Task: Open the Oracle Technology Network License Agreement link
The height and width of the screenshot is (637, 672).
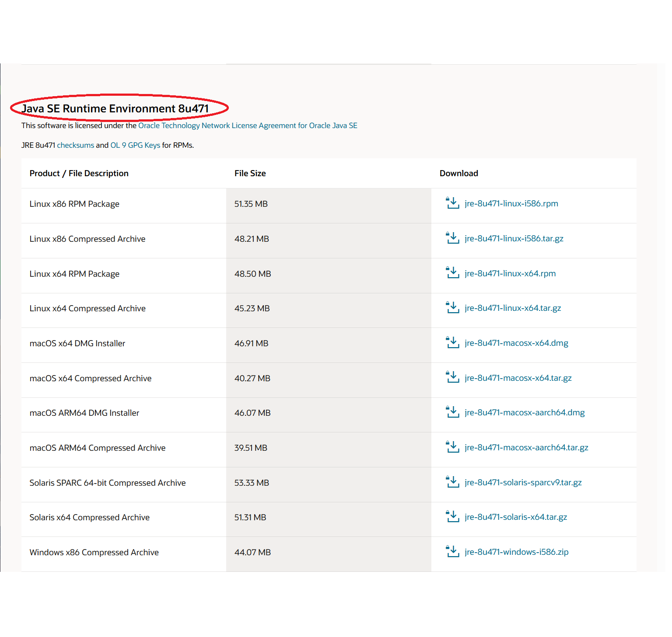Action: click(x=248, y=125)
